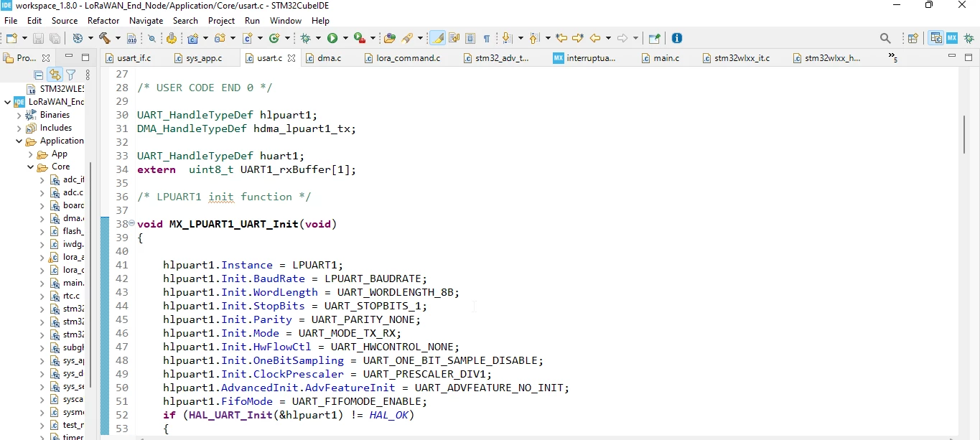980x440 pixels.
Task: Collapse the MX_LPUART1_UART_Init function fold marker
Action: coord(131,223)
